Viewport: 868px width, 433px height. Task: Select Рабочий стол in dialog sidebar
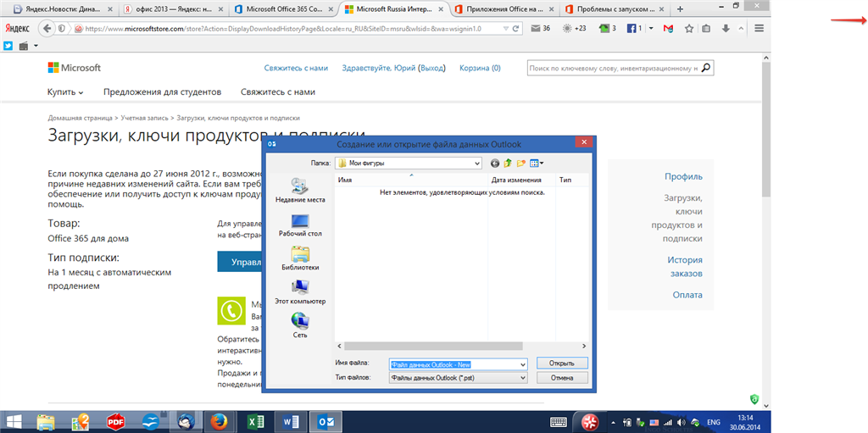coord(300,225)
